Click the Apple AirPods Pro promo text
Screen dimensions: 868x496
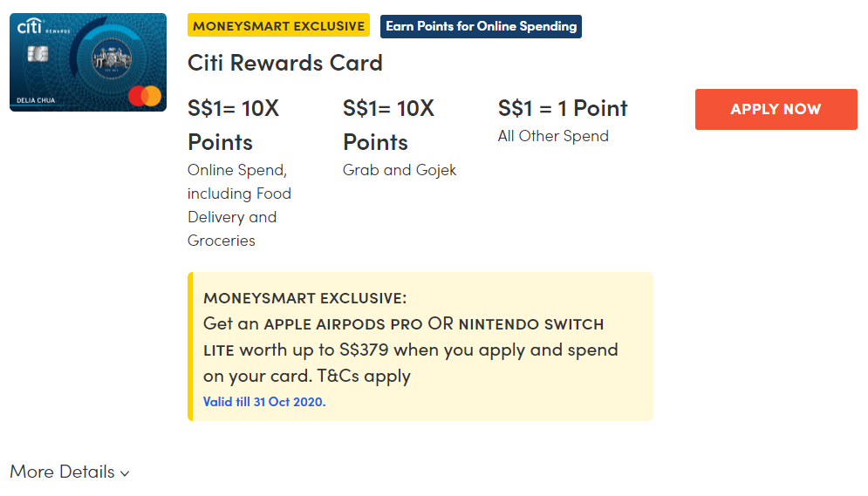point(343,323)
